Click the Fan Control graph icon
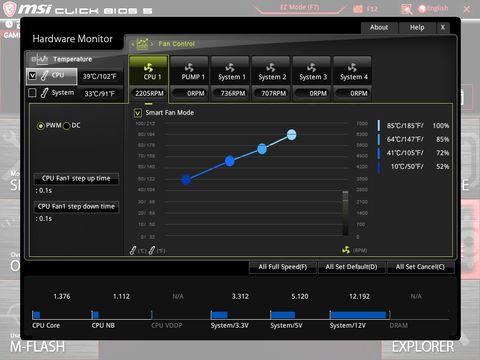The width and height of the screenshot is (480, 360). click(142, 44)
